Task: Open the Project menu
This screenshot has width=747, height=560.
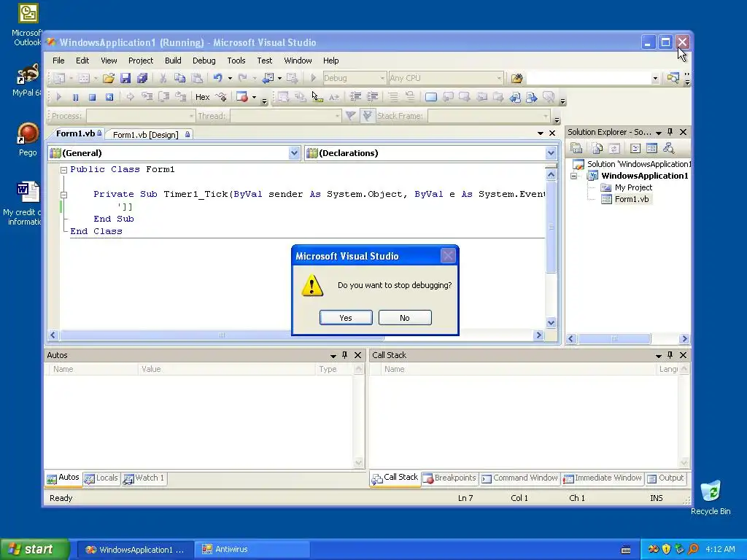Action: (x=141, y=61)
